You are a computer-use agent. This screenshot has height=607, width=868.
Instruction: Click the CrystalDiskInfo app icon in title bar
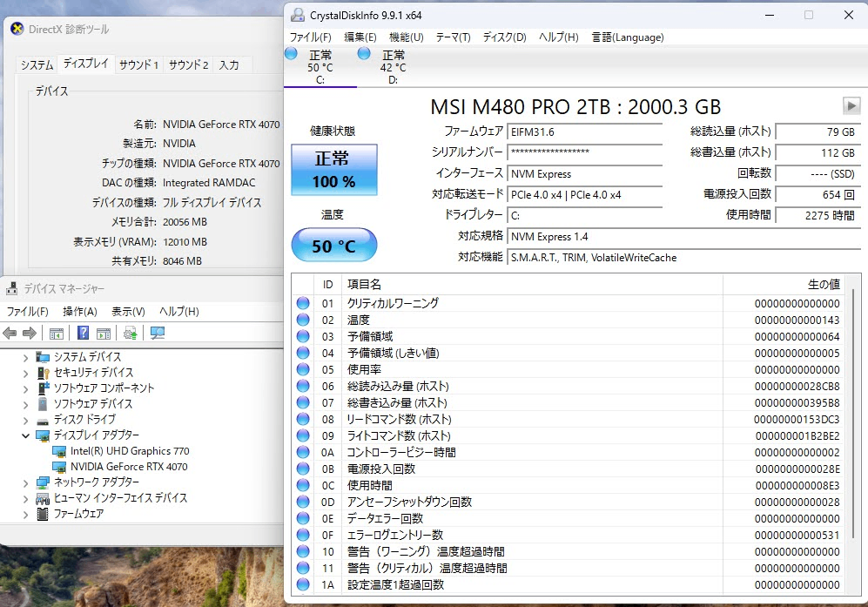297,15
